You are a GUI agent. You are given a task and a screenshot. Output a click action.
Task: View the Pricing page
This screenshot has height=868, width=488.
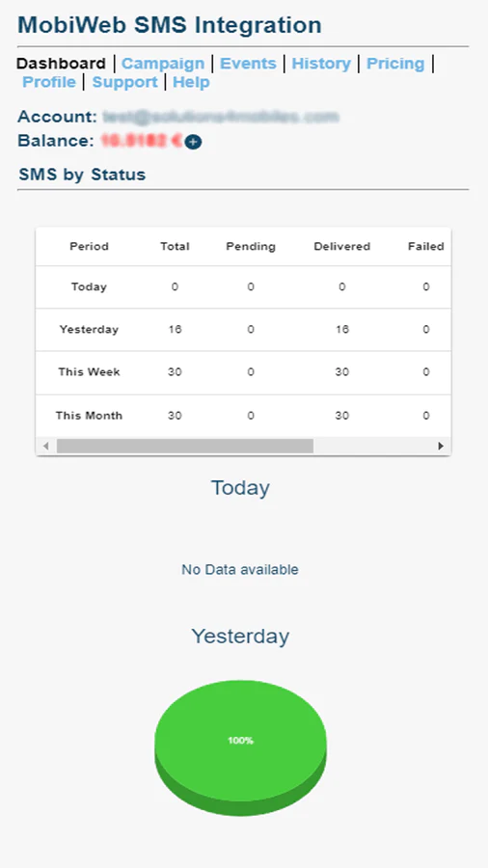[x=395, y=64]
